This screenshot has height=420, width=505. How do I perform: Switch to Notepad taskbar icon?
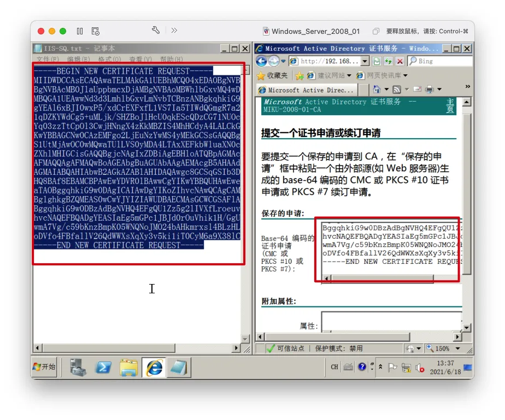pyautogui.click(x=179, y=367)
